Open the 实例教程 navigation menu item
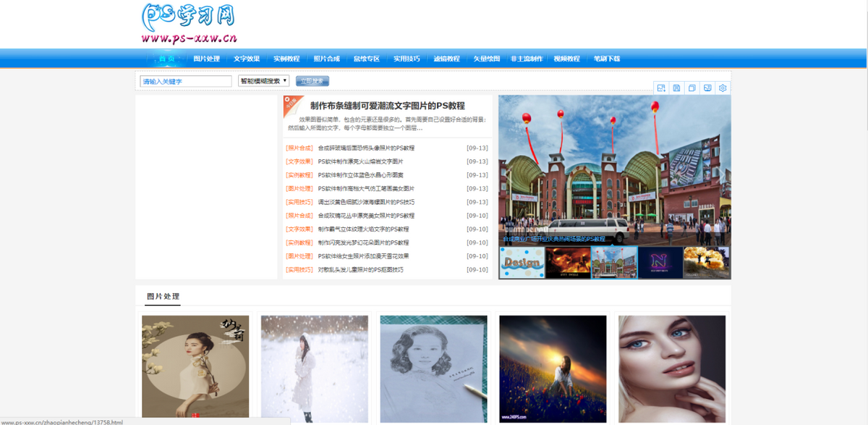This screenshot has height=425, width=868. pos(286,59)
